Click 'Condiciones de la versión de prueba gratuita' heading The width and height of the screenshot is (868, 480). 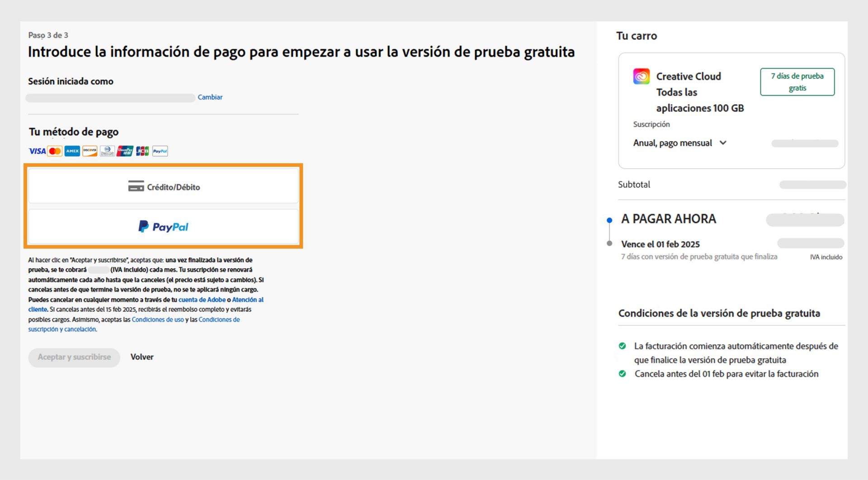719,314
